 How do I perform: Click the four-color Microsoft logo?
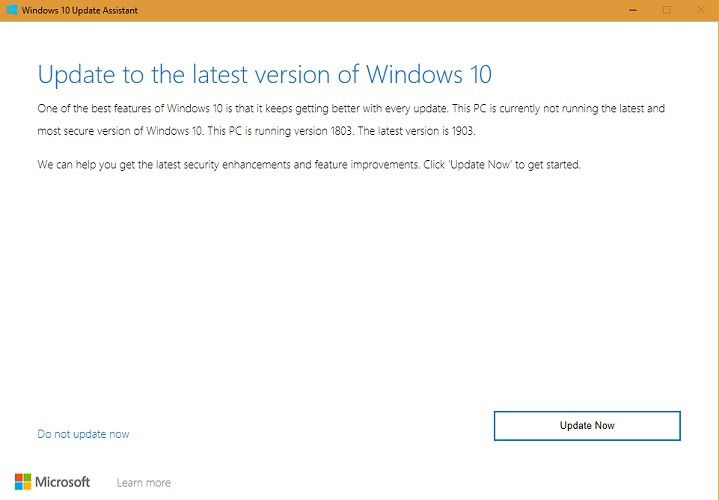point(23,482)
